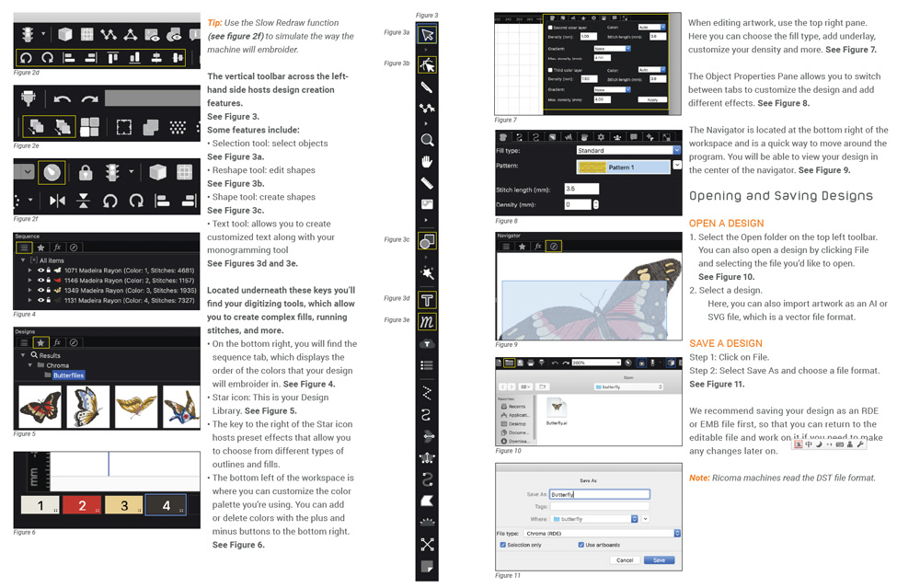Toggle the Selection only checkbox
920x588 pixels.
coord(502,545)
